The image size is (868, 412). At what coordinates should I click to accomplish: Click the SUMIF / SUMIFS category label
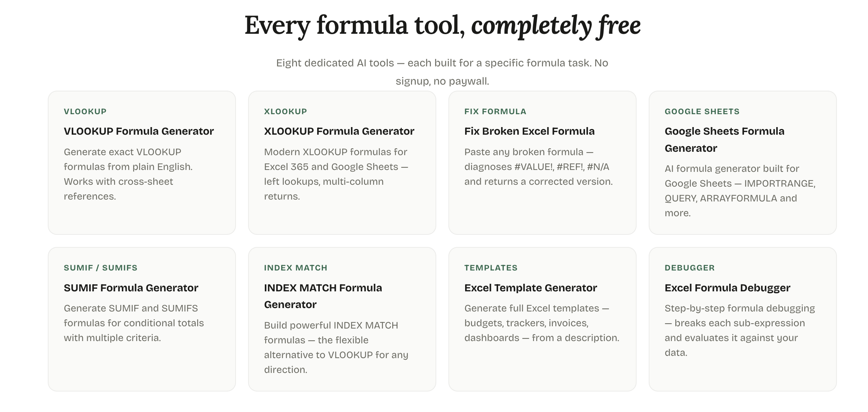[101, 267]
